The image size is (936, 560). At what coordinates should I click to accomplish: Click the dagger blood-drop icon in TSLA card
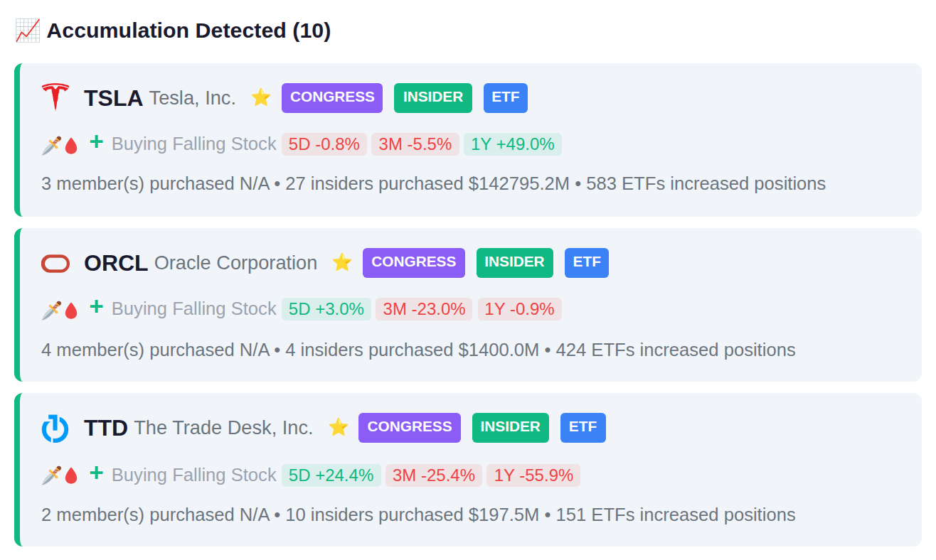[60, 145]
